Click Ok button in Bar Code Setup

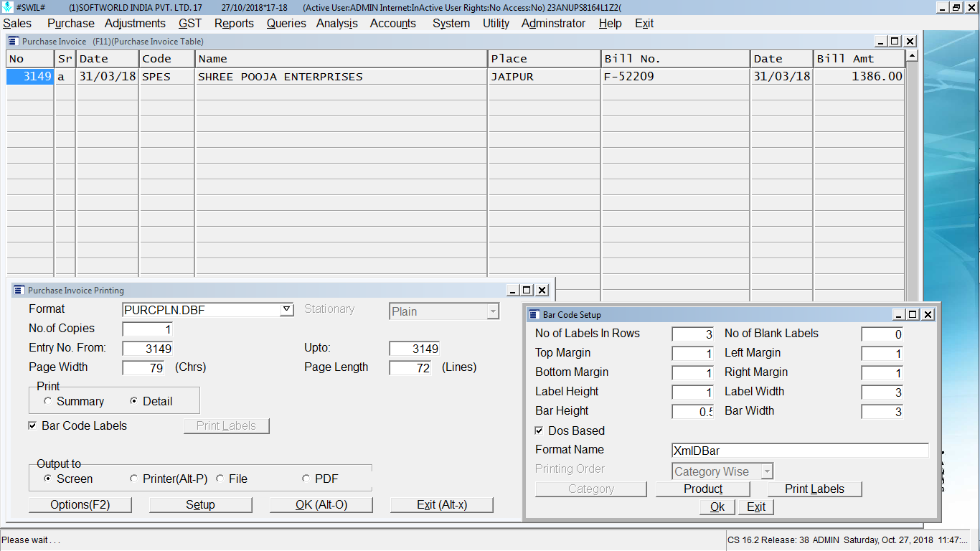point(717,507)
